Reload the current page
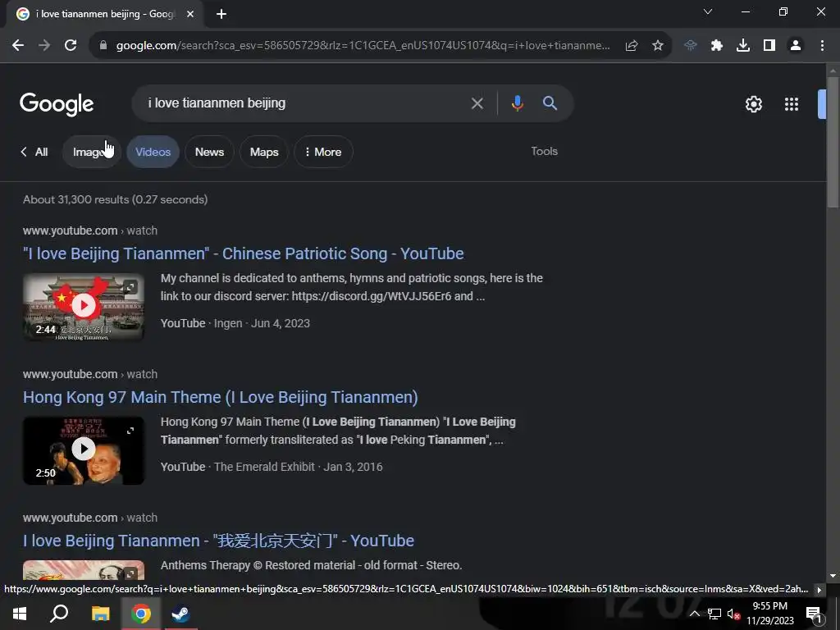840x630 pixels. (71, 46)
